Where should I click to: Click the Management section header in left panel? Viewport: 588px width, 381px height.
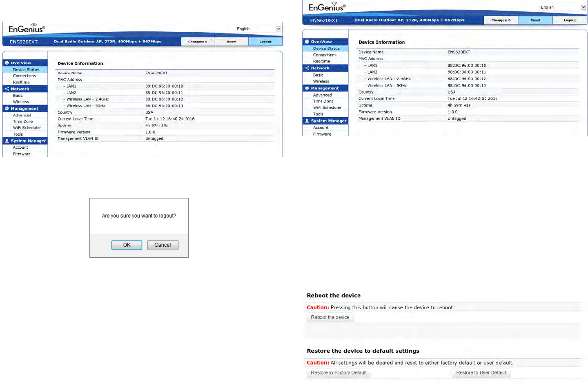pyautogui.click(x=25, y=108)
